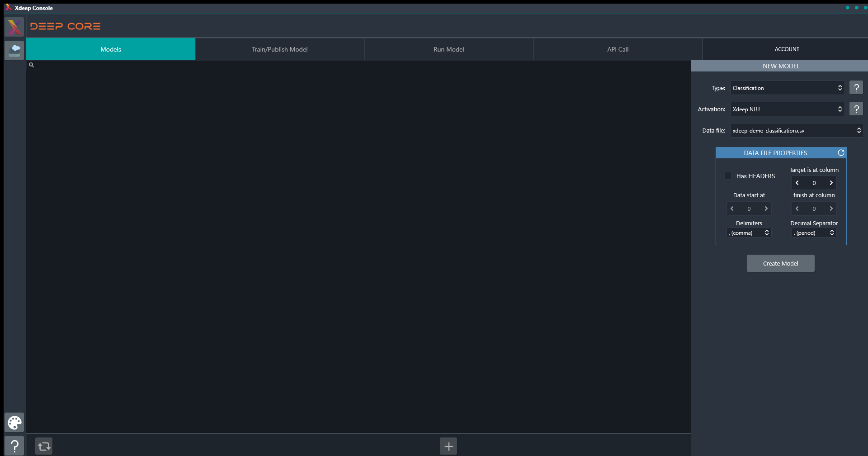This screenshot has height=456, width=868.
Task: Open the ACCOUNT tab
Action: (x=787, y=49)
